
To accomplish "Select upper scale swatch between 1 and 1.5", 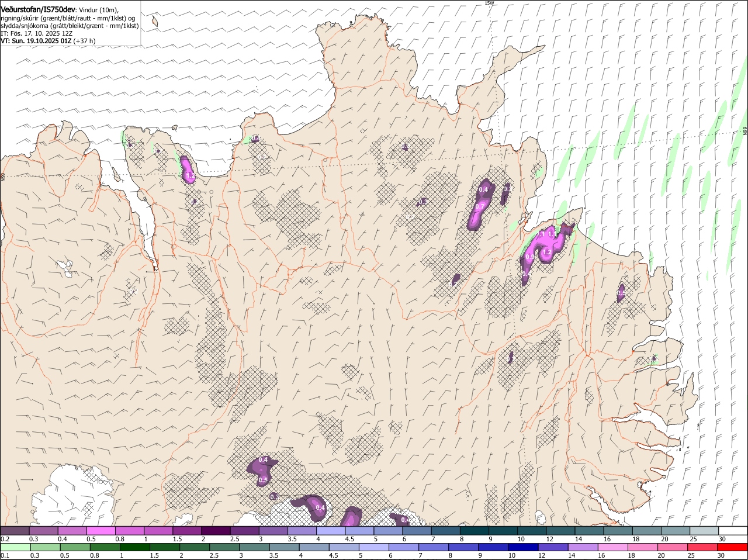I will (158, 530).
